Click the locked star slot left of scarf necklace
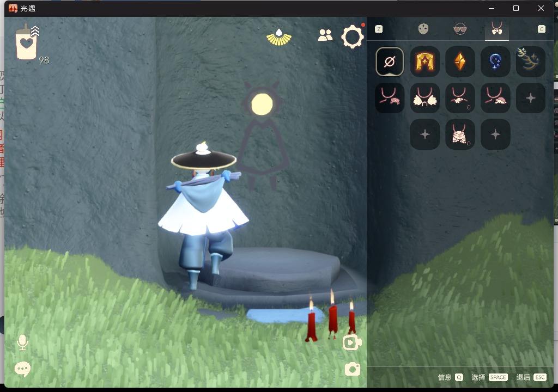The height and width of the screenshot is (392, 558). tap(424, 134)
